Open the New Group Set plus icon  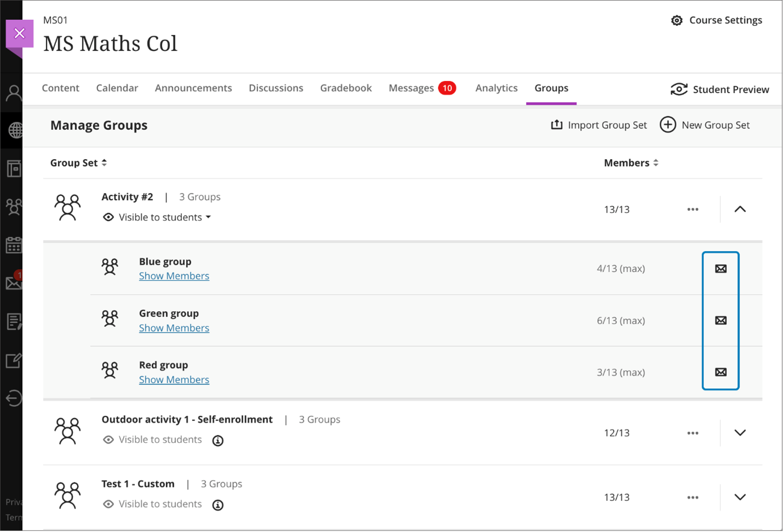pyautogui.click(x=668, y=125)
